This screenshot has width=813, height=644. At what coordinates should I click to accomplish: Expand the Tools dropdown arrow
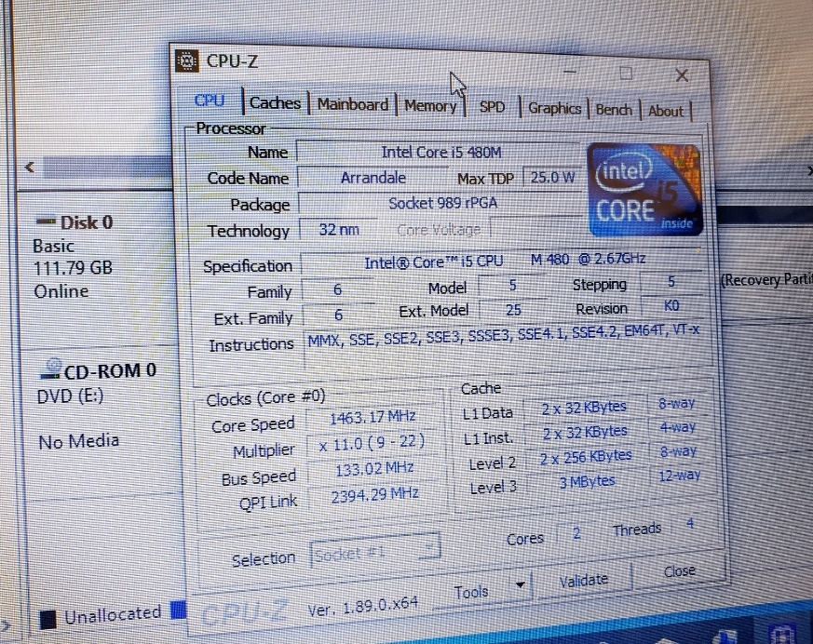coord(519,586)
